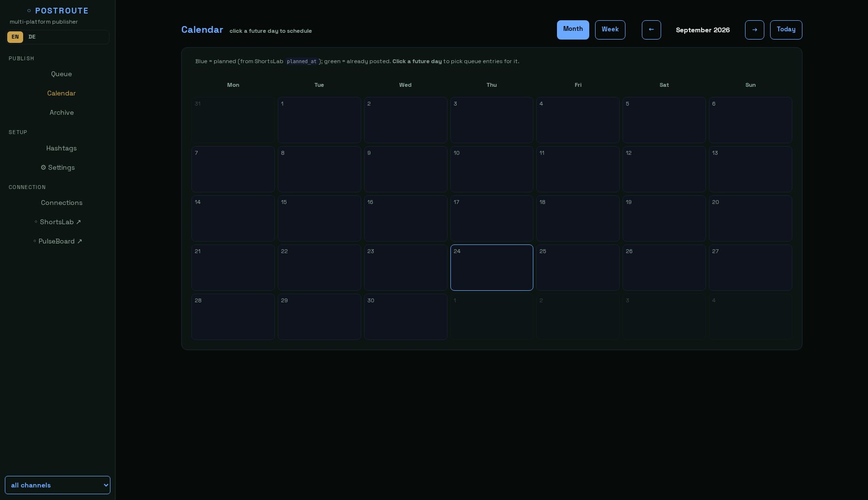This screenshot has height=500, width=868.
Task: Open PulseBoard external link
Action: tap(57, 241)
